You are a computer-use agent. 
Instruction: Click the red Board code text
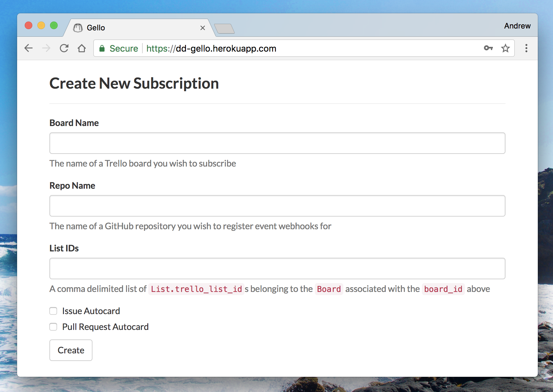coord(329,289)
